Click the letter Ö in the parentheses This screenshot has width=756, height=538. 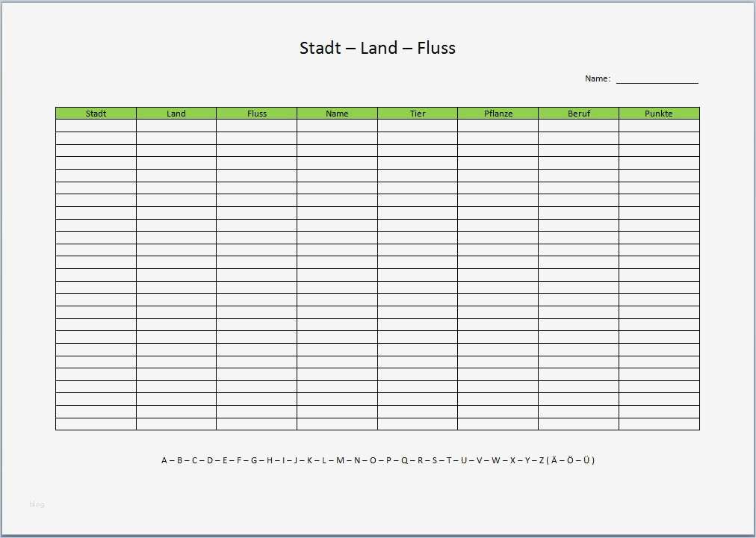570,460
